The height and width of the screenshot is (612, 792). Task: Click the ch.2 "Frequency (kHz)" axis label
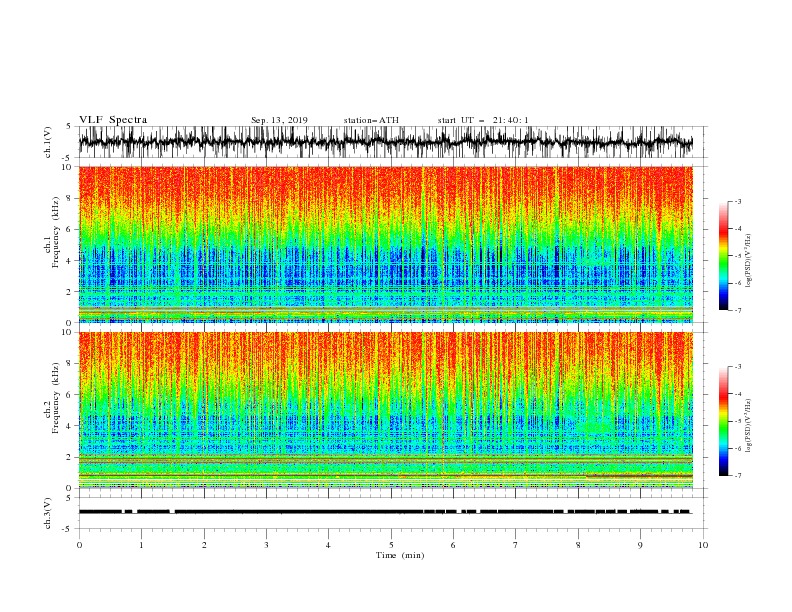pyautogui.click(x=56, y=398)
